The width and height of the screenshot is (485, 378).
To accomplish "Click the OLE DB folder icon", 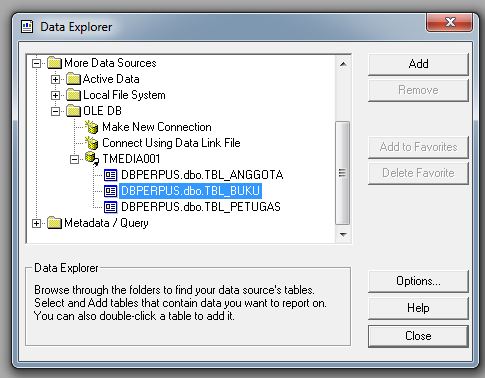I will (x=73, y=111).
